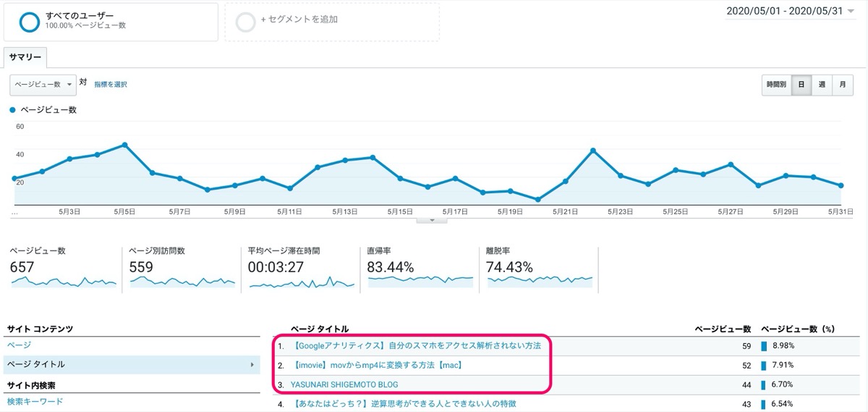Click the 6.70% percentage value
This screenshot has width=868, height=412.
[784, 384]
